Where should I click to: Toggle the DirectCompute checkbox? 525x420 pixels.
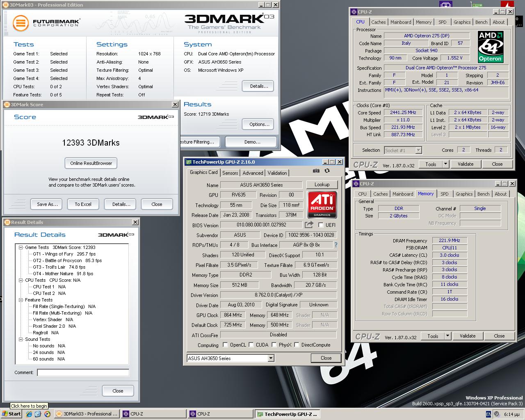click(x=297, y=345)
